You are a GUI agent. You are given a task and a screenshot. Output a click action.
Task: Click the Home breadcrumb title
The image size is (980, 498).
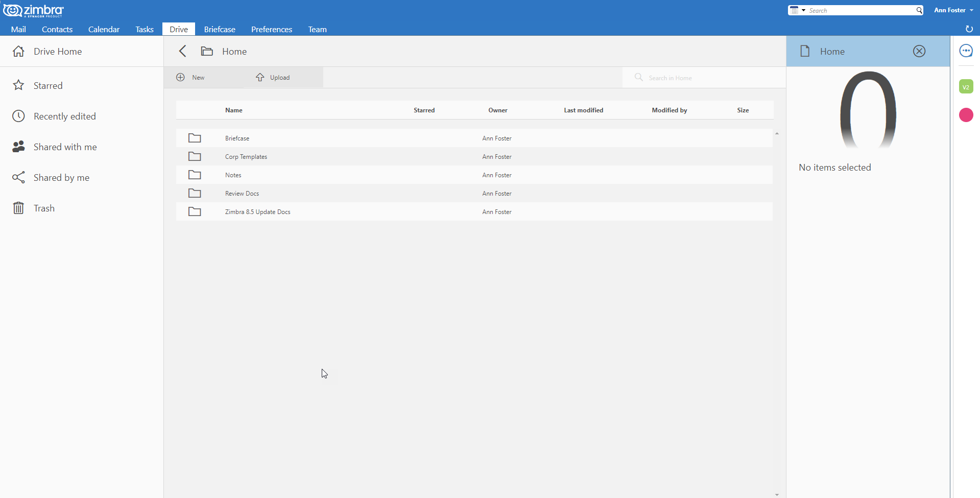(234, 52)
